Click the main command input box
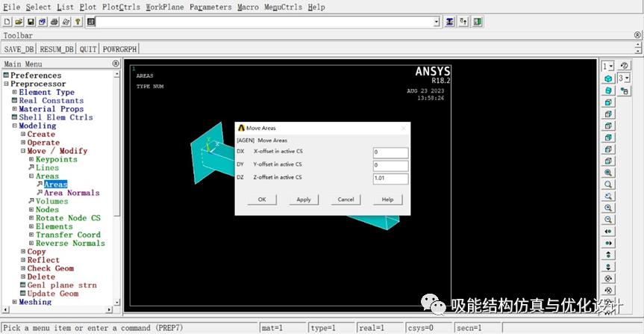 (x=264, y=22)
